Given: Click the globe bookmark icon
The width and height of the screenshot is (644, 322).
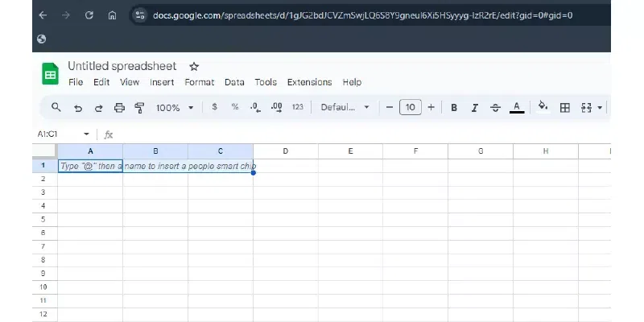Looking at the screenshot, I should coord(41,39).
